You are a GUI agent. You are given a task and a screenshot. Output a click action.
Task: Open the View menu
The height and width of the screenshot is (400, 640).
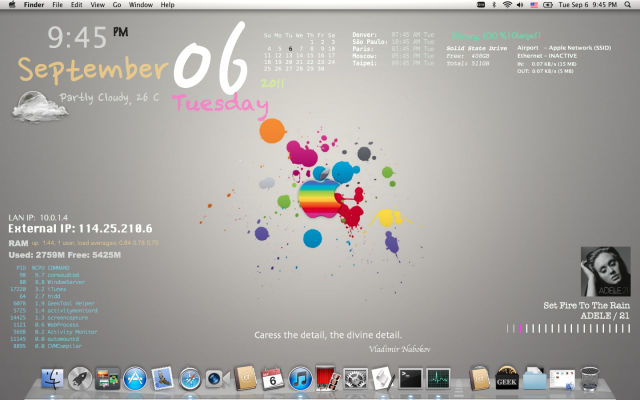coord(98,5)
